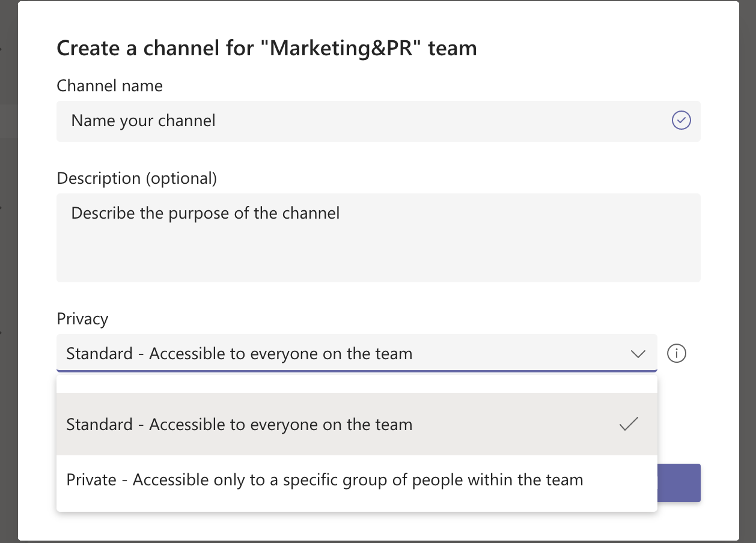This screenshot has height=543, width=756.
Task: Click the "Privacy" label above the dropdown
Action: [82, 319]
